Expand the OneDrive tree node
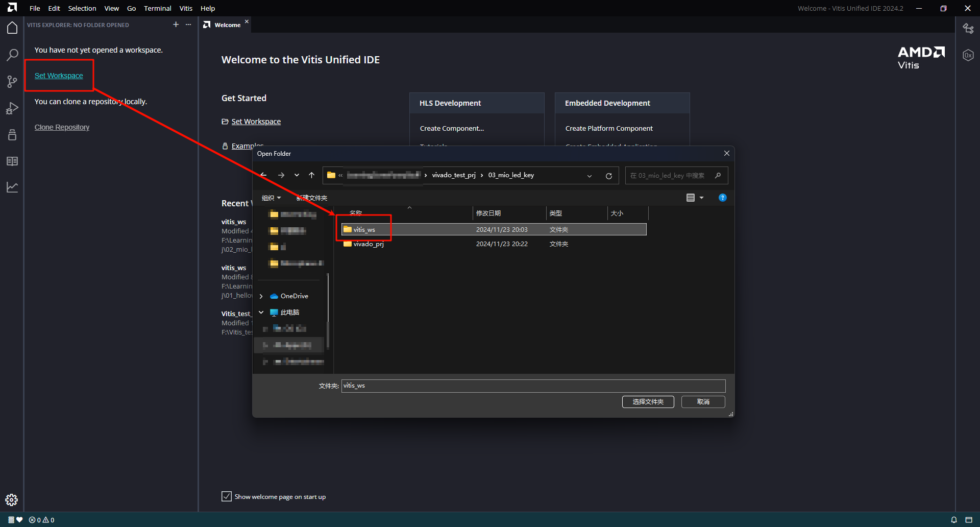Screen dimensions: 980x527 click(261, 296)
